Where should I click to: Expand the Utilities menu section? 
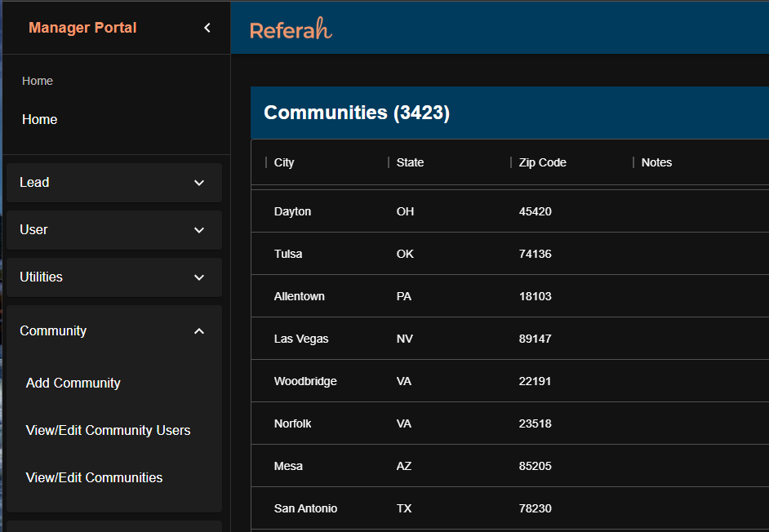tap(114, 277)
